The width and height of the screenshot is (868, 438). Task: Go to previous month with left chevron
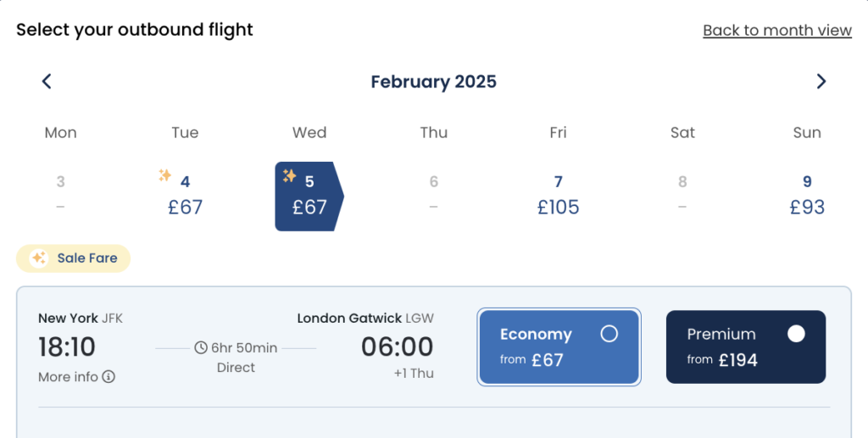[47, 81]
